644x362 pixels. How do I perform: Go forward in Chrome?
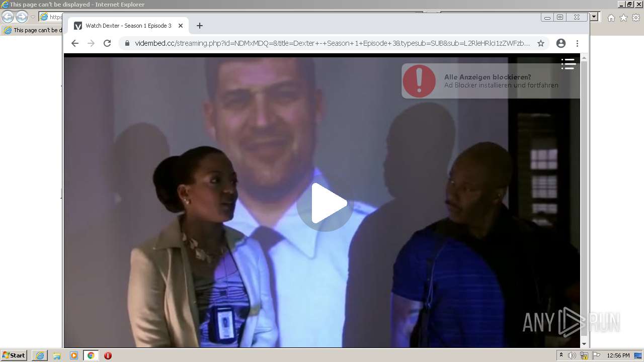click(x=91, y=43)
